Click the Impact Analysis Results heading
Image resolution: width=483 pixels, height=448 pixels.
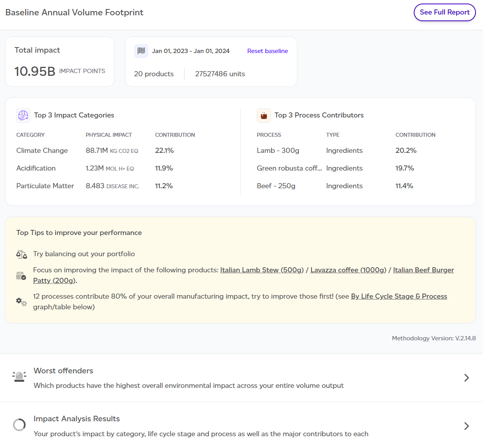(x=77, y=419)
